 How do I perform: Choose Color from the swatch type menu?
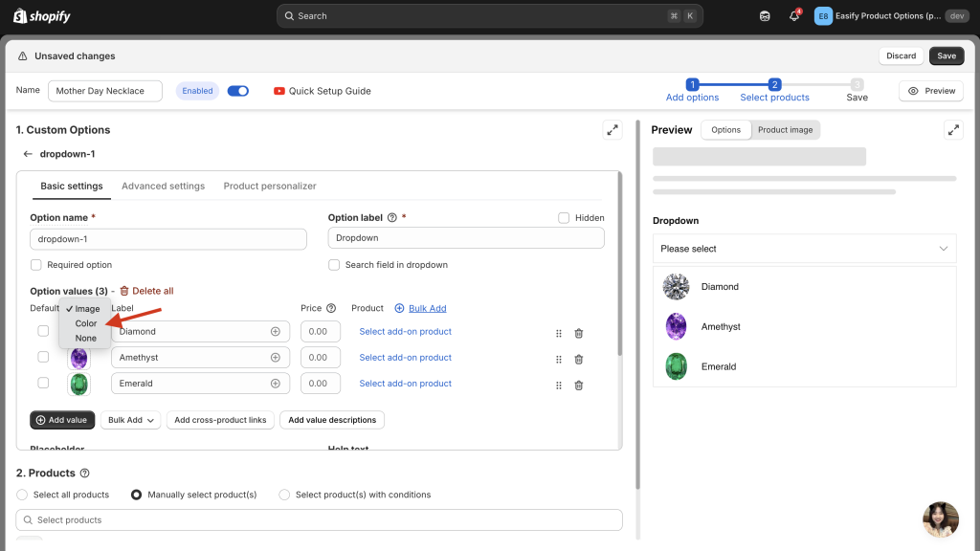pos(86,323)
